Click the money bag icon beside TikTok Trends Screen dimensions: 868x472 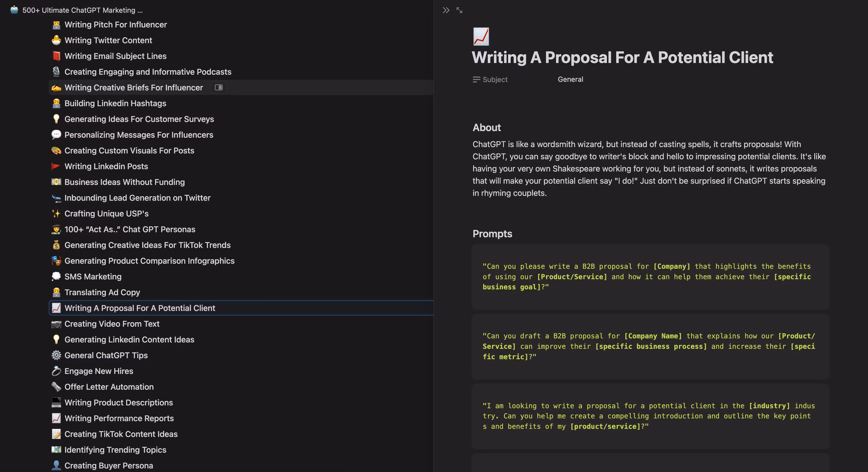tap(56, 245)
